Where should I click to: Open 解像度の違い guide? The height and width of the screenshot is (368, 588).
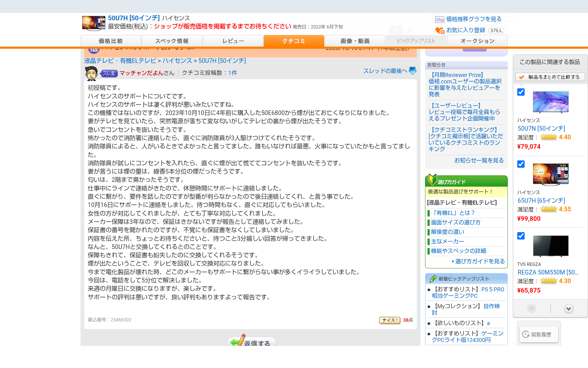click(447, 232)
